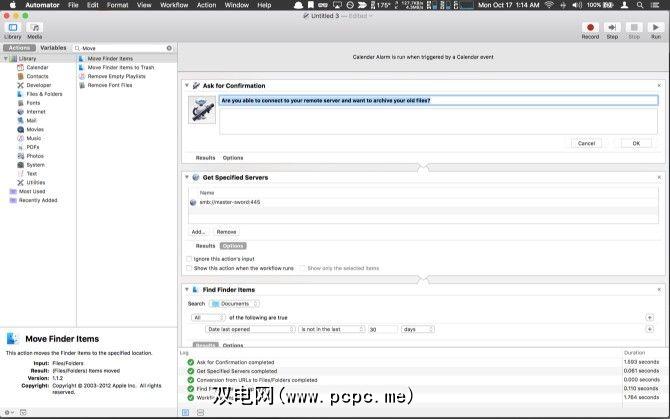Run the workflow with the Run button
Screen dimensions: 670x419
point(655,27)
